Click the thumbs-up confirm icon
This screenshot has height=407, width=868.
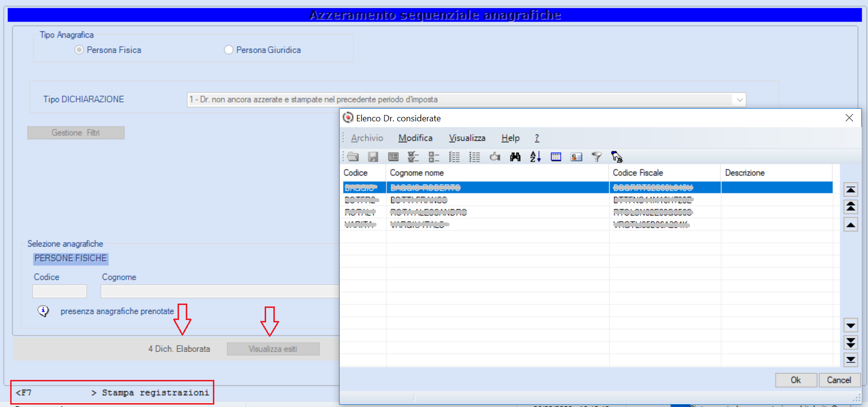(x=495, y=157)
